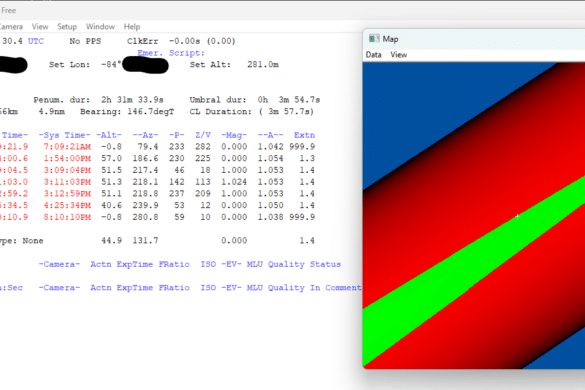The image size is (585, 390).
Task: Click the Map window title bar
Action: point(474,39)
